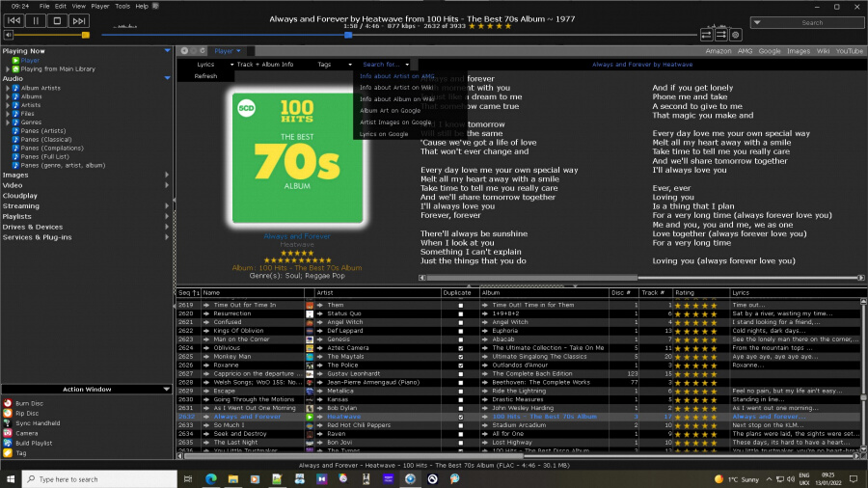The height and width of the screenshot is (488, 868).
Task: Open the Amazon link
Action: [x=719, y=51]
